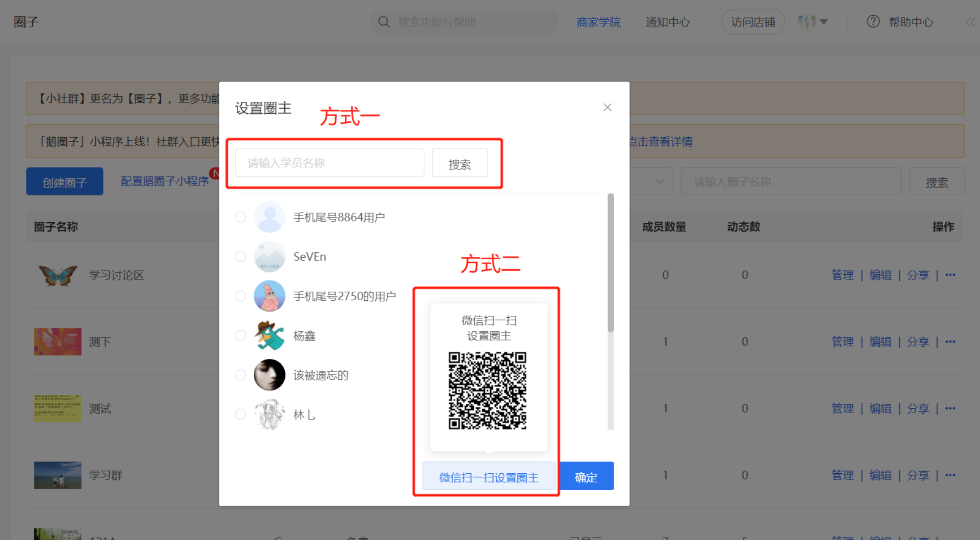Viewport: 980px width, 540px height.
Task: Focus the 请输入学员名称 search field
Action: 330,163
